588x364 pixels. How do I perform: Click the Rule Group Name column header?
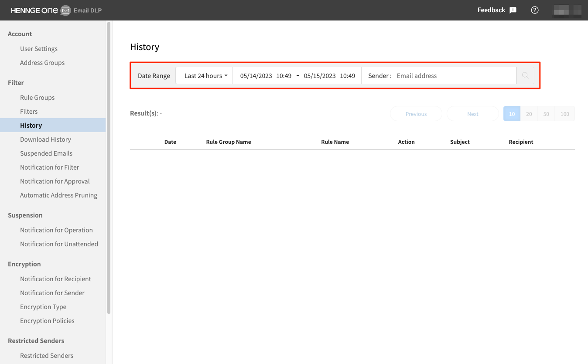click(229, 142)
